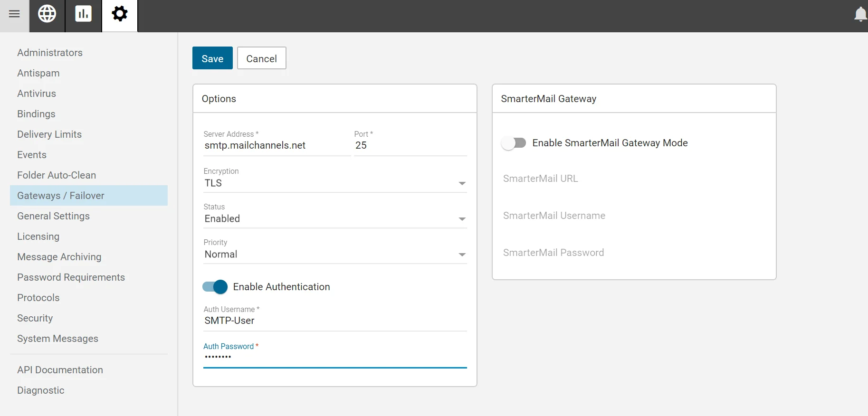Viewport: 868px width, 416px height.
Task: Toggle Enable Authentication switch
Action: click(215, 287)
